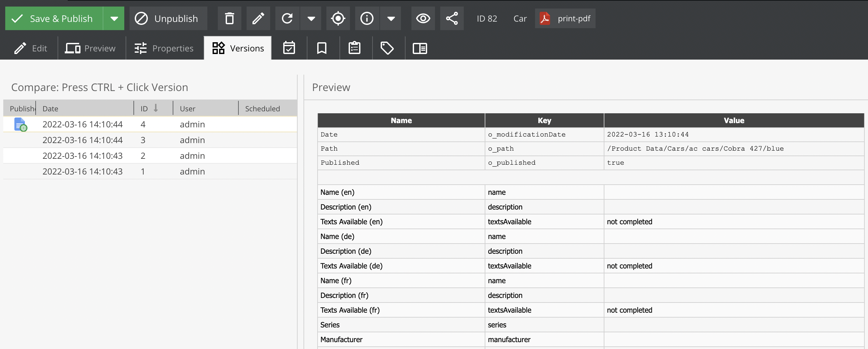Screen dimensions: 868x349
Task: Select version row with ID 1
Action: [150, 171]
